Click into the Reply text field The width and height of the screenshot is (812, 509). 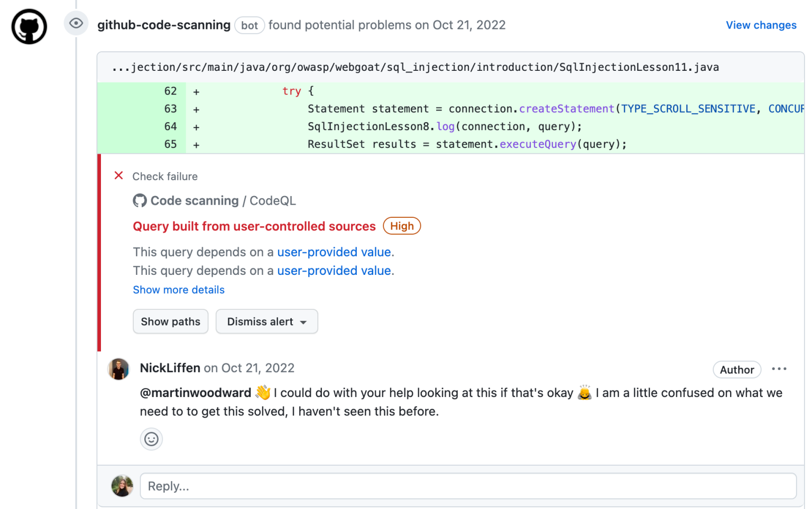click(468, 486)
